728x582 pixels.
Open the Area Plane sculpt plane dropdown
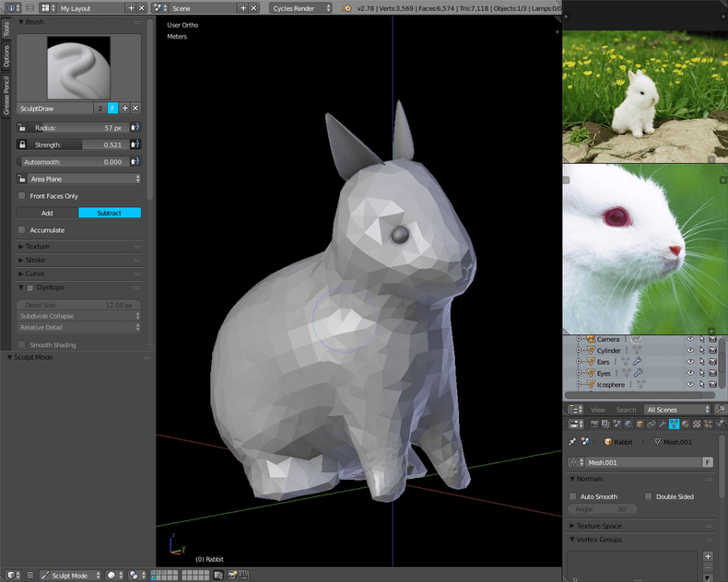tap(79, 179)
